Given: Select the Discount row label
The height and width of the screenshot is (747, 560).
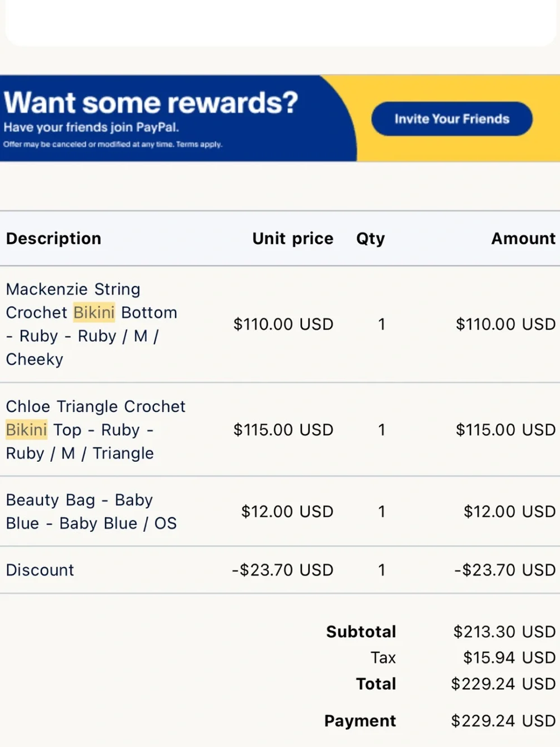Looking at the screenshot, I should coord(40,570).
